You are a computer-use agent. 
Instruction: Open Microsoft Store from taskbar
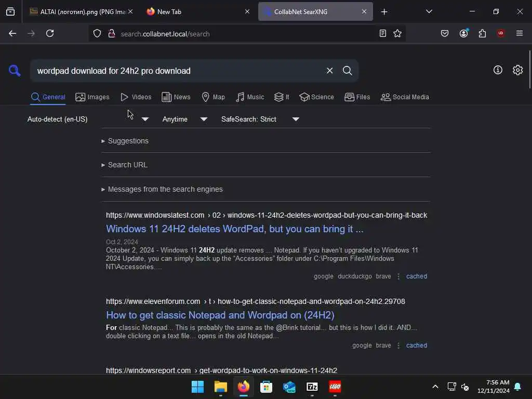click(x=266, y=387)
